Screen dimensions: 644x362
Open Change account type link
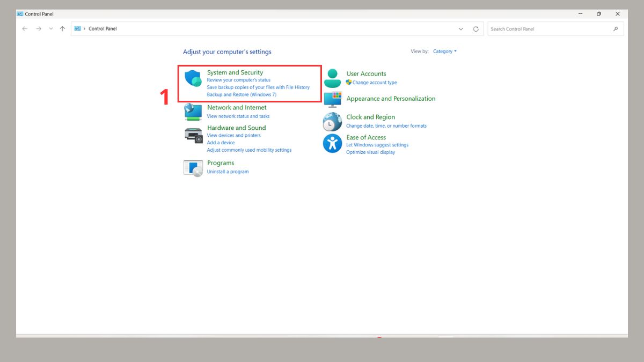tap(375, 83)
